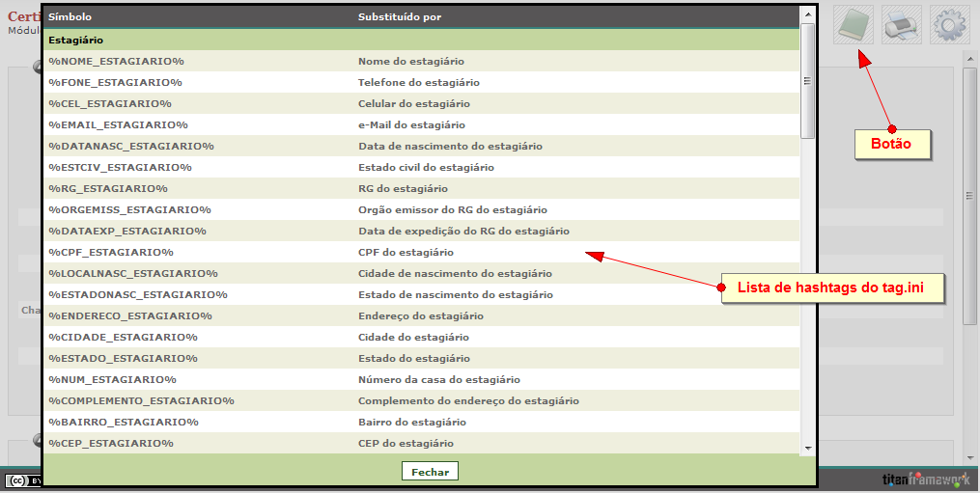Select the %EMAIL_ESTAGIARIO% symbol

click(x=118, y=125)
